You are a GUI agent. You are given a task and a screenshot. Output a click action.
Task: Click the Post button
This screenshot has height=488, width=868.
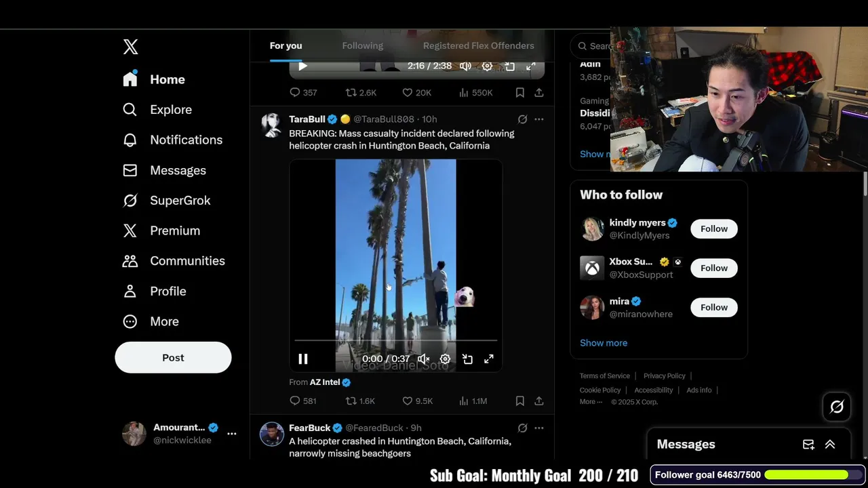(x=173, y=357)
